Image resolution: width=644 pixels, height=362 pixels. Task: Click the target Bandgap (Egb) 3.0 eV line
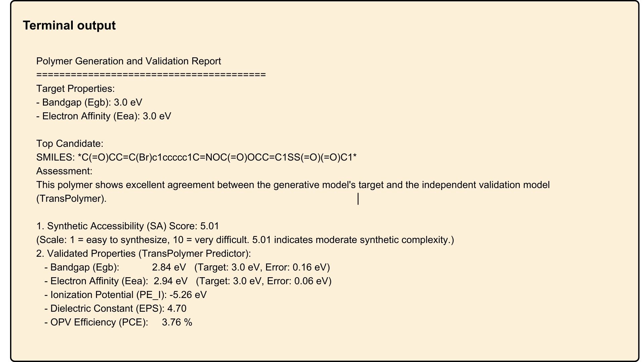(89, 103)
